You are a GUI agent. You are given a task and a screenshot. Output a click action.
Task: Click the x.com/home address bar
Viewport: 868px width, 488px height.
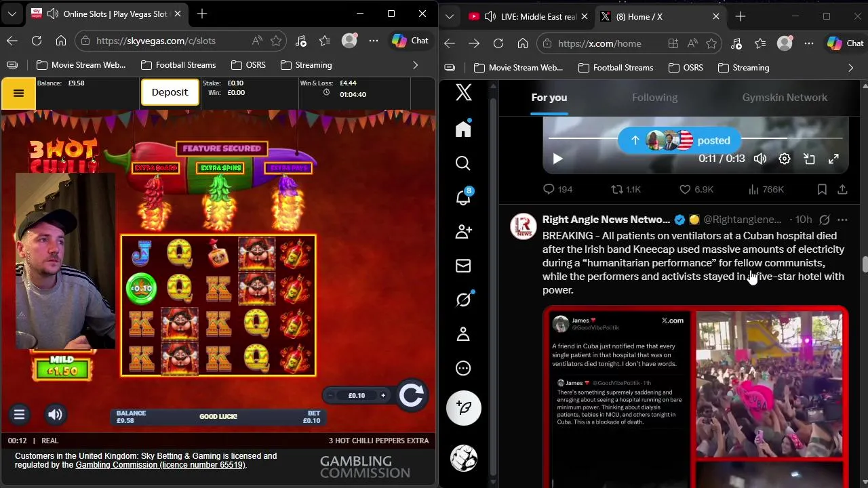[631, 43]
